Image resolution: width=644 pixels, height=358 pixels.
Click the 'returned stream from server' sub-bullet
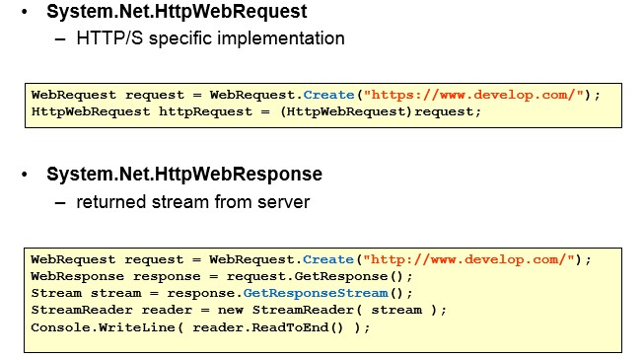(x=193, y=202)
